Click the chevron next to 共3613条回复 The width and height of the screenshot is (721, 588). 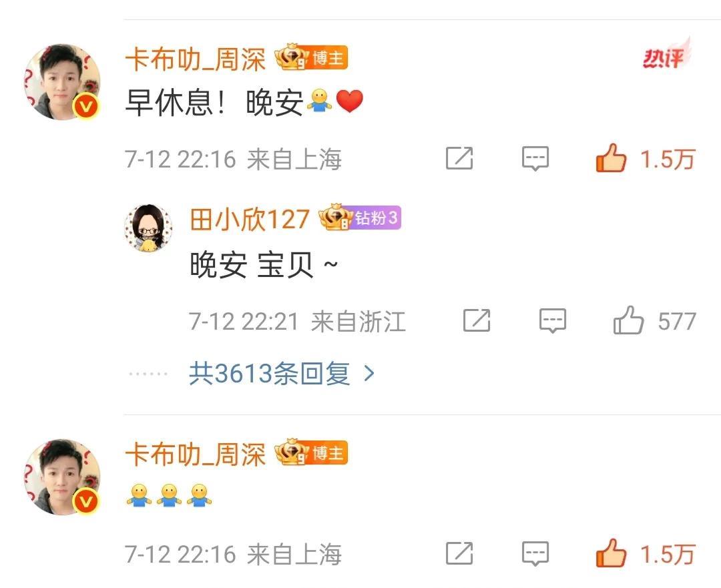[369, 374]
